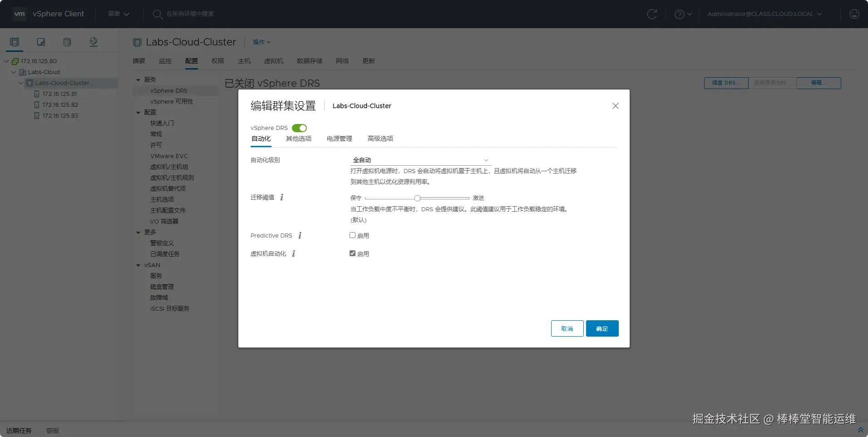
Task: Collapse the 更多 section in config menu
Action: tap(138, 233)
